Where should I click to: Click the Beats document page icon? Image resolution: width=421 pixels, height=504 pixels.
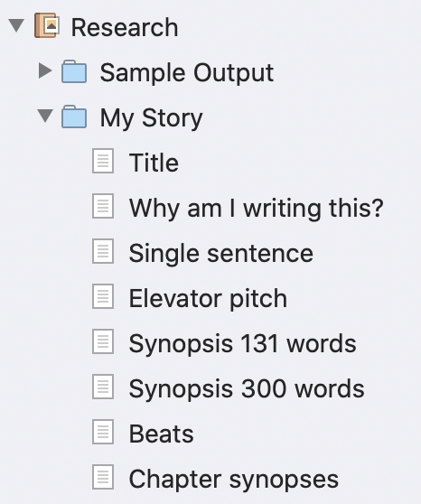click(103, 432)
